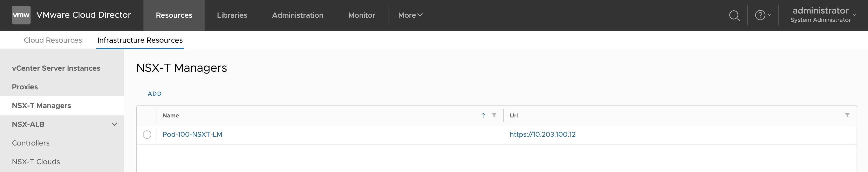This screenshot has width=868, height=172.
Task: Switch to the Cloud Resources tab
Action: pos(53,40)
